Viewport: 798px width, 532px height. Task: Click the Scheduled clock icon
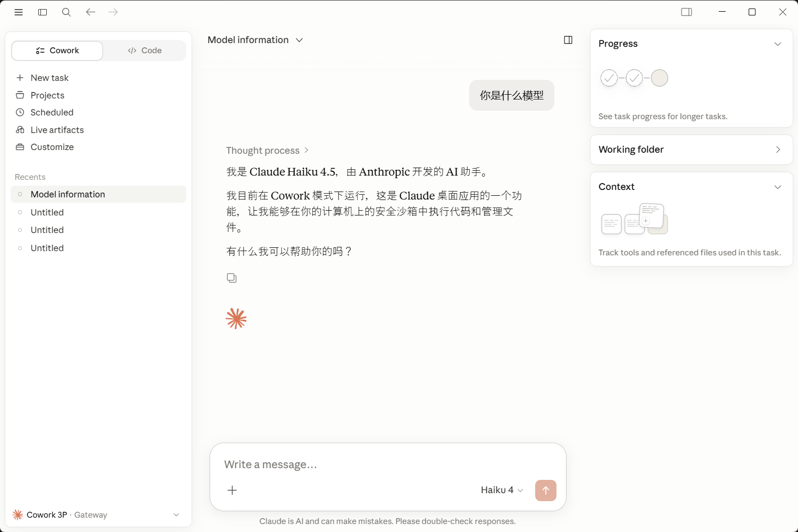click(x=20, y=112)
